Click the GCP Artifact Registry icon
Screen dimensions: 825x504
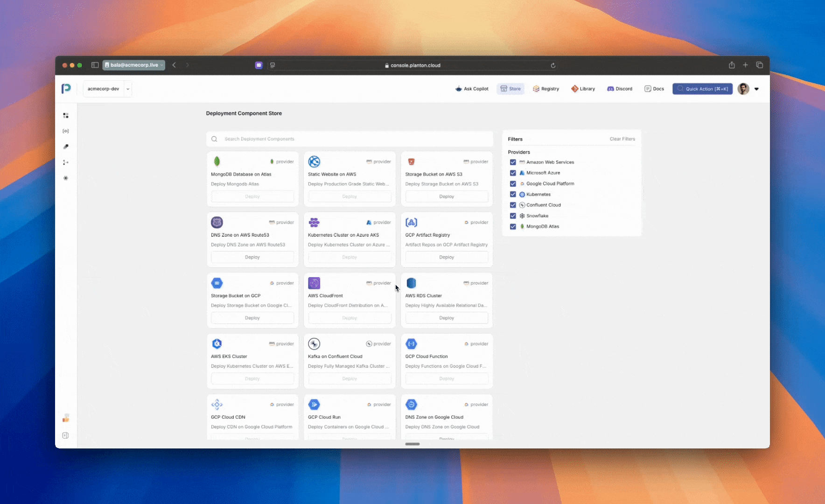(x=411, y=222)
